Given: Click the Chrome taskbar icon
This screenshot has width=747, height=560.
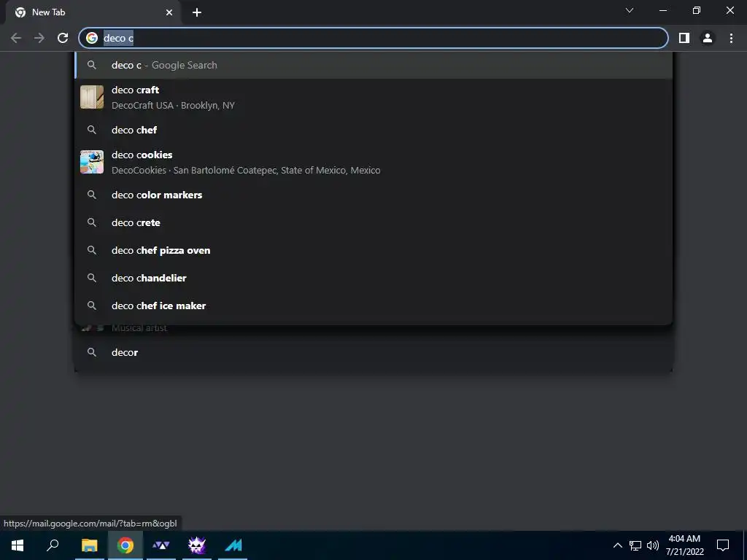Looking at the screenshot, I should (125, 545).
